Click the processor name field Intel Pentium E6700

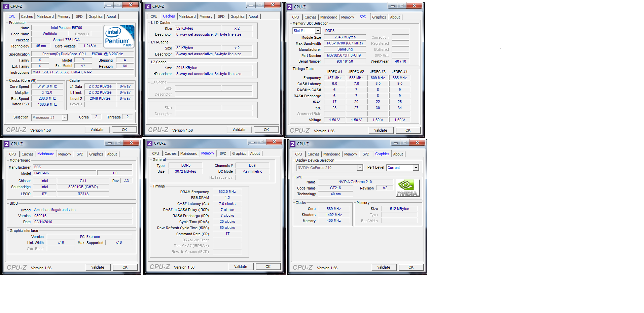[67, 28]
